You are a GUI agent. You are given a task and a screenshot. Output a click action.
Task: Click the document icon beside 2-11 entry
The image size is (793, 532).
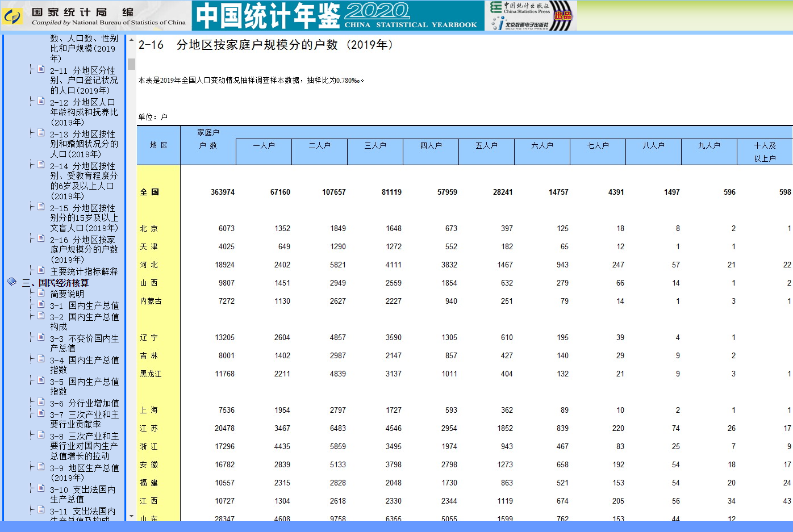pos(41,69)
